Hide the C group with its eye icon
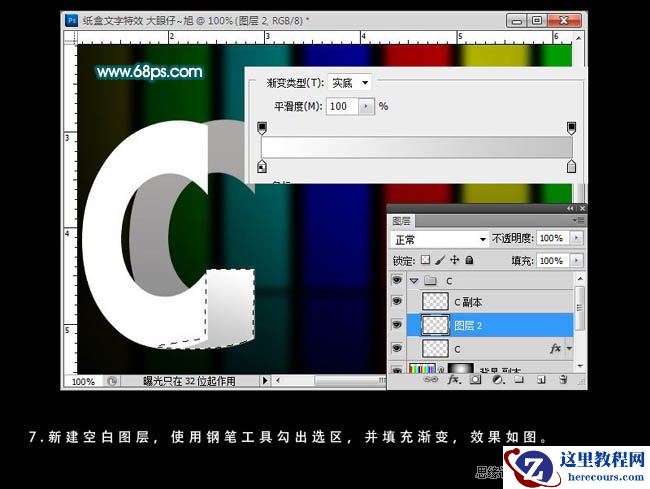Screen dimensions: 650x489 (397, 281)
